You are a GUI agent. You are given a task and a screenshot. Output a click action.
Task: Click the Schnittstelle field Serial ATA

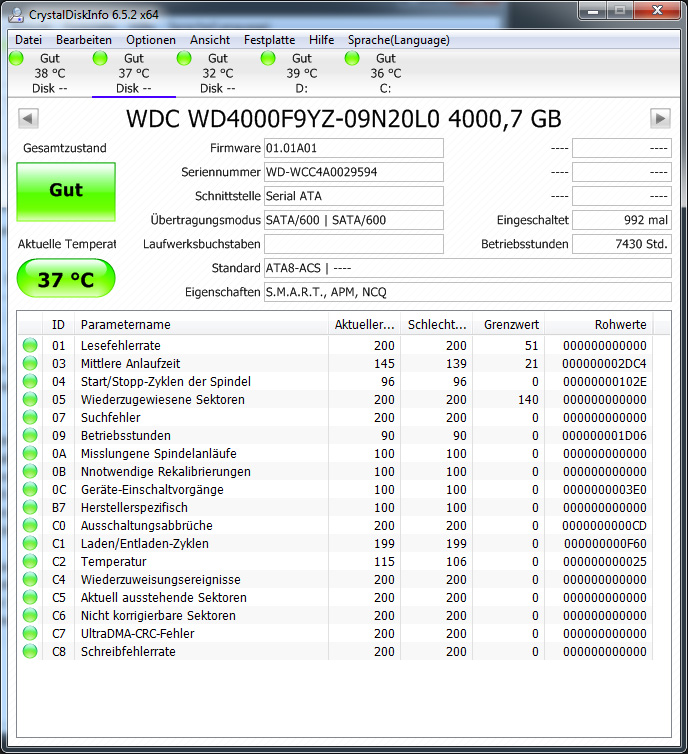(x=353, y=196)
